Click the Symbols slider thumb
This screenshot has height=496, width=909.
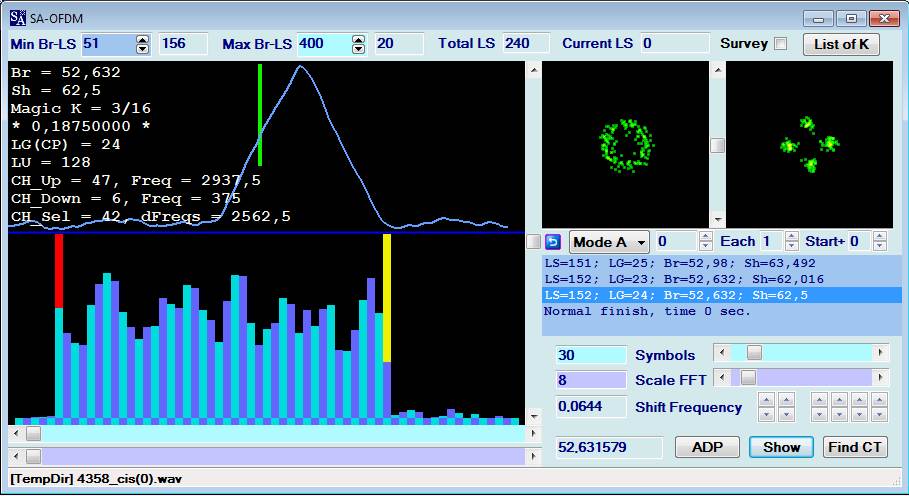coord(754,352)
